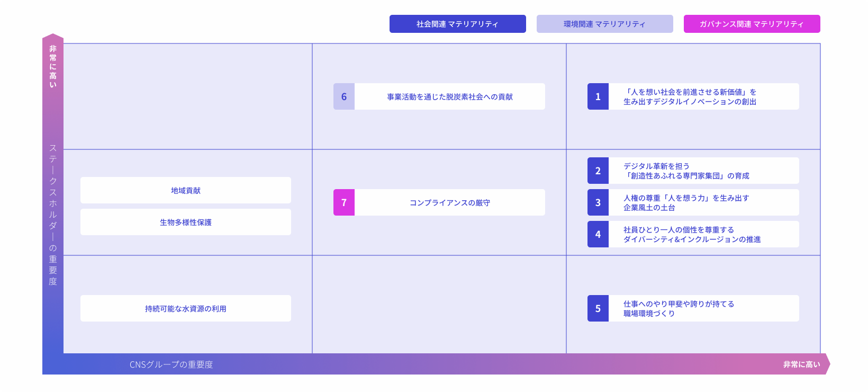The width and height of the screenshot is (868, 392).
Task: Click the number 2 badge icon
Action: 598,171
